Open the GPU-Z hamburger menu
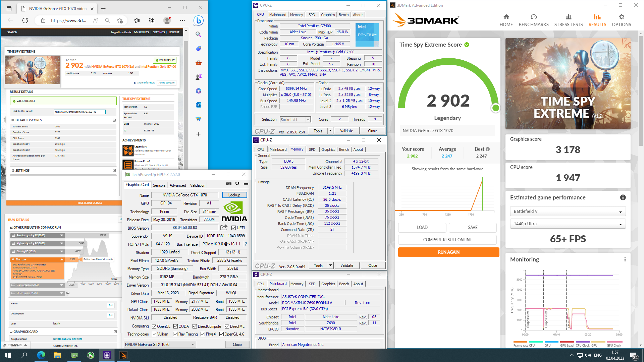644x362 pixels. tap(246, 184)
